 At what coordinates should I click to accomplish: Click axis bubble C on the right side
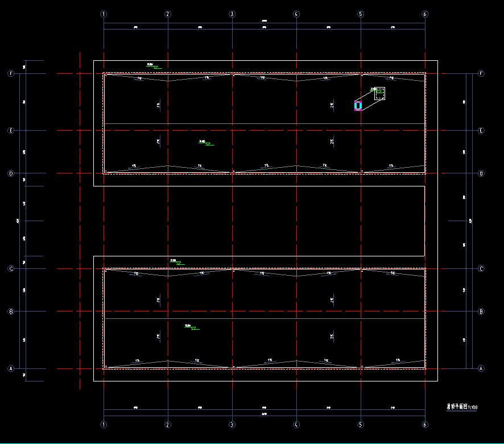[x=482, y=269]
